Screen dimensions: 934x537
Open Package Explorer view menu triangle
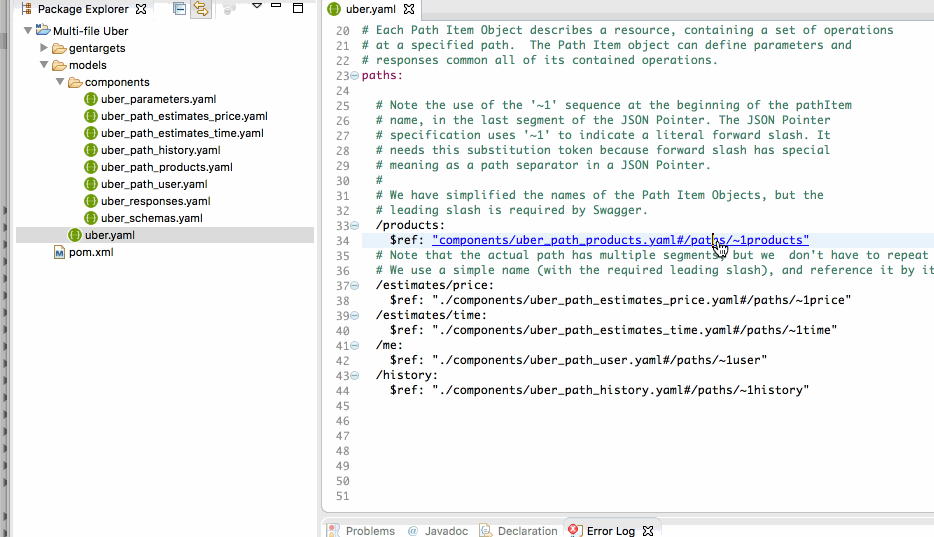(x=257, y=6)
